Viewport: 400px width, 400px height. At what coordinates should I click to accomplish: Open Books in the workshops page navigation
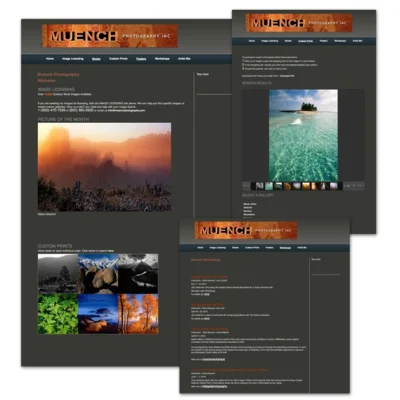point(235,248)
